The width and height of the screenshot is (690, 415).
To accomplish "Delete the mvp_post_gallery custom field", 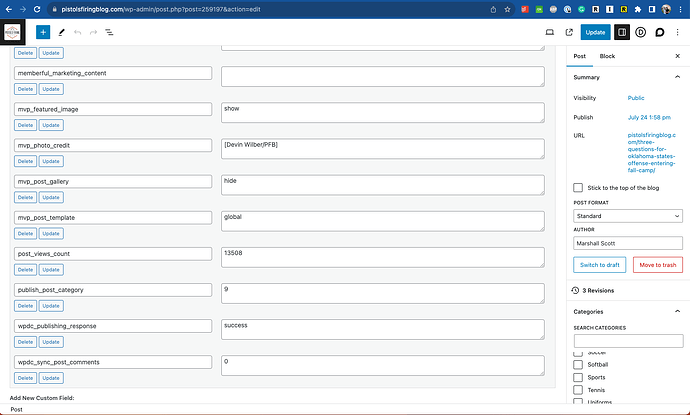I will tap(25, 197).
